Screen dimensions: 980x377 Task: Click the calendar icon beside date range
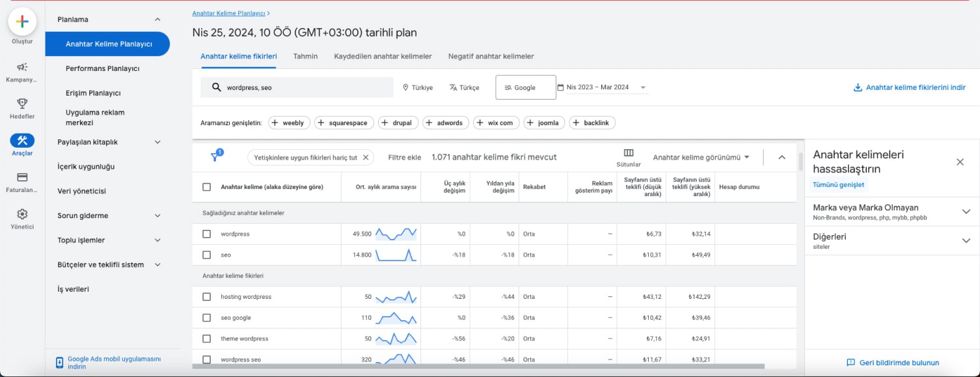coord(560,87)
